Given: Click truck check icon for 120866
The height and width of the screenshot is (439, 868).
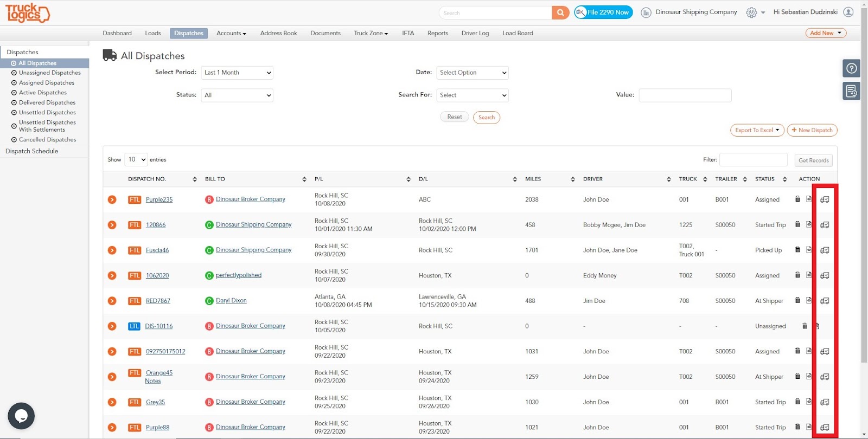Looking at the screenshot, I should coord(825,225).
